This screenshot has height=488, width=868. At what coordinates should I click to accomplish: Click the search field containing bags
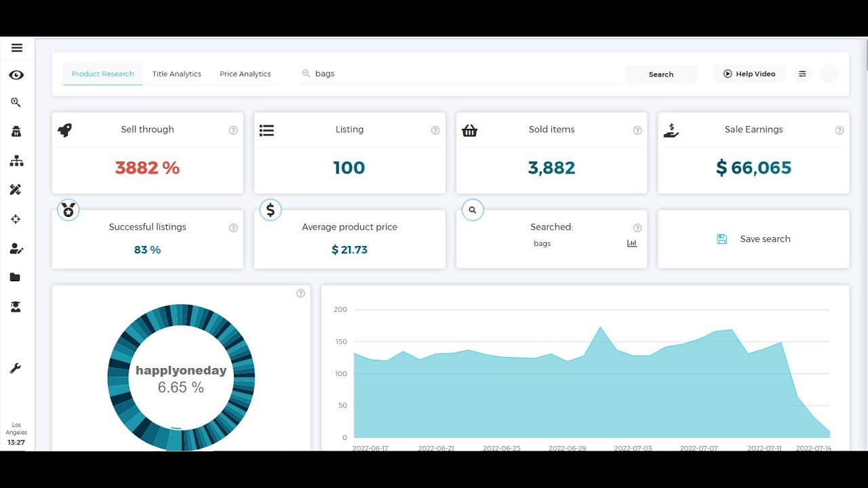click(460, 73)
